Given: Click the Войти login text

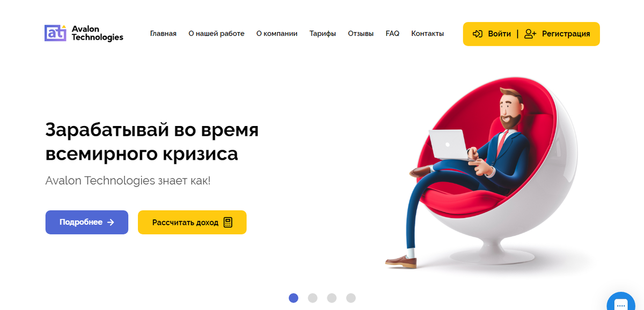Looking at the screenshot, I should (x=499, y=34).
